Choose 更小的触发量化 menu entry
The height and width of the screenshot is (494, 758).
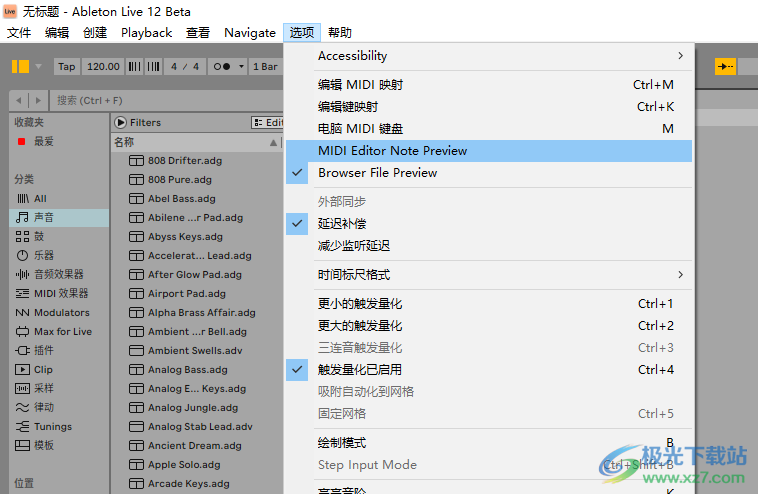[x=489, y=304]
